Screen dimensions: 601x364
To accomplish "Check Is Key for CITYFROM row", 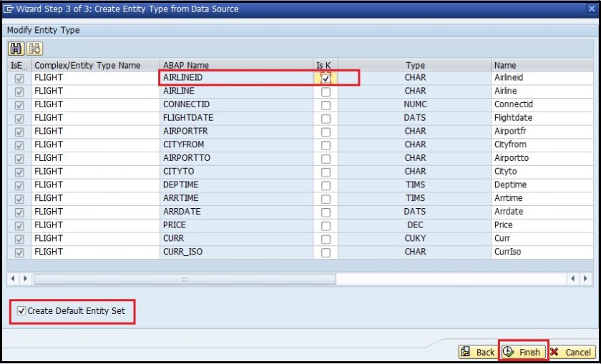I will 326,146.
